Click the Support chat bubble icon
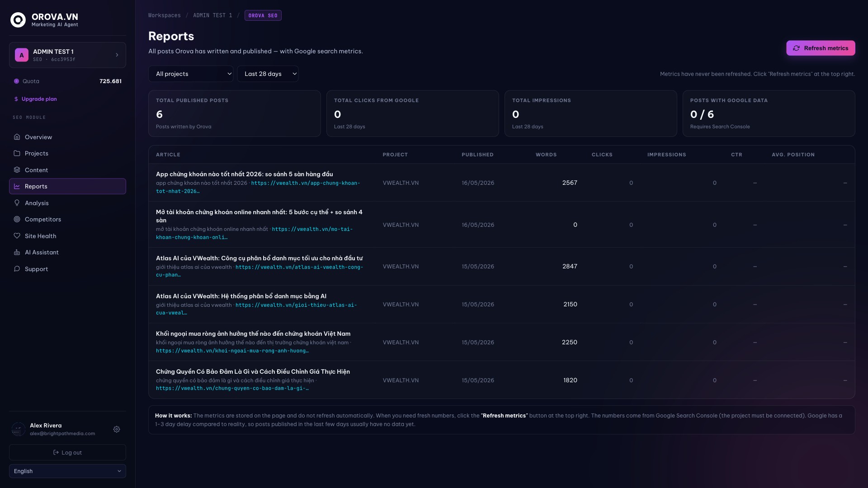 tap(17, 269)
